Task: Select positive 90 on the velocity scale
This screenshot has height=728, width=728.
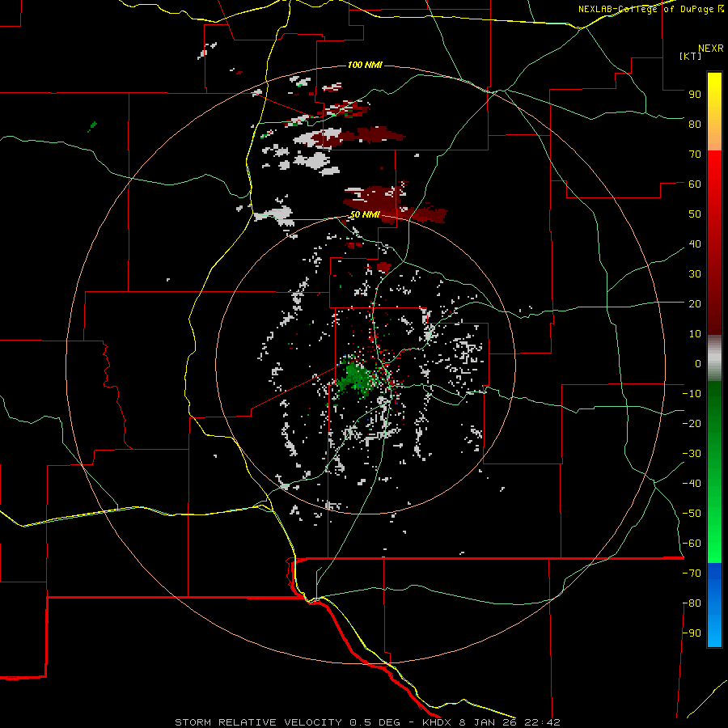Action: click(x=695, y=95)
